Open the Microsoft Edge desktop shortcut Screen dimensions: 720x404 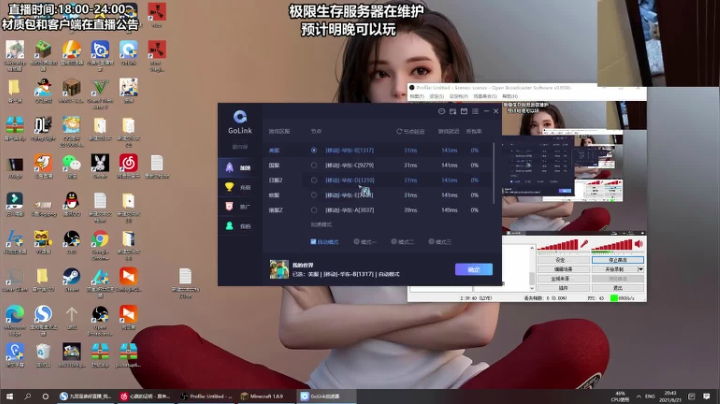15,320
